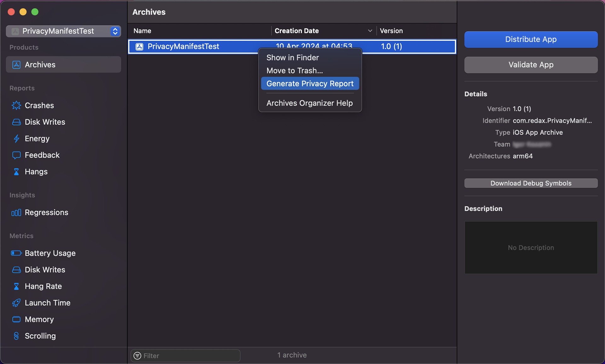Click Download Debug Symbols button
Viewport: 605px width, 364px height.
531,183
